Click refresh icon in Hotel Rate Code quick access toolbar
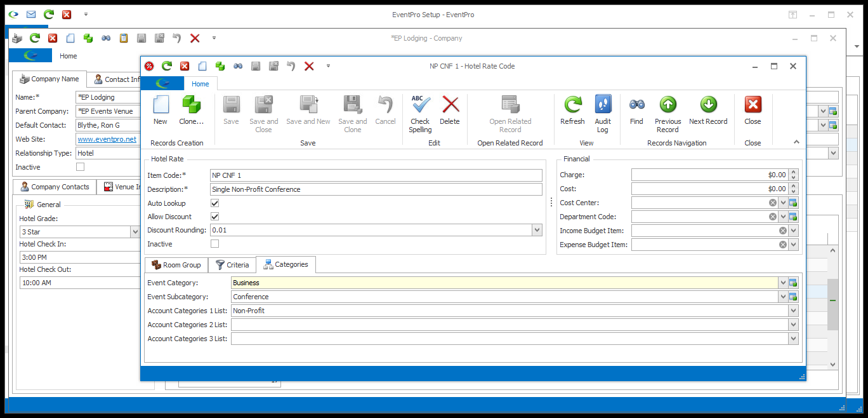The width and height of the screenshot is (868, 418). 167,66
